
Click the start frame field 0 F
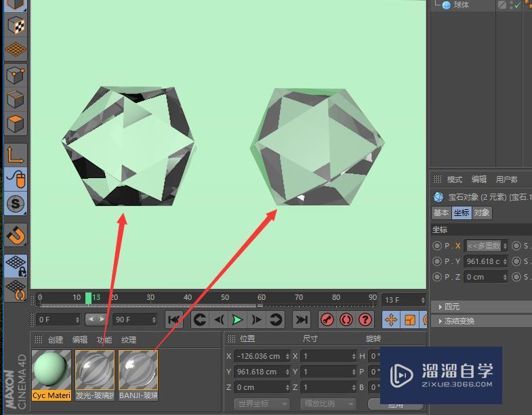58,320
